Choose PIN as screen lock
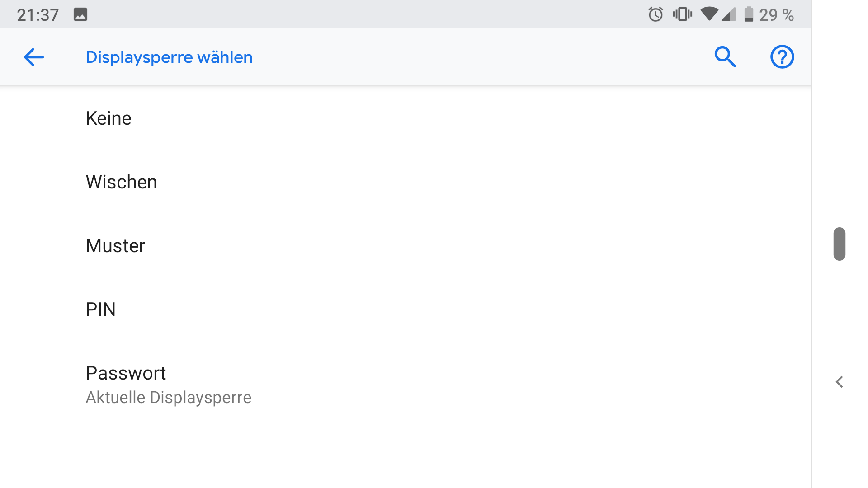The image size is (868, 488). pos(406,310)
